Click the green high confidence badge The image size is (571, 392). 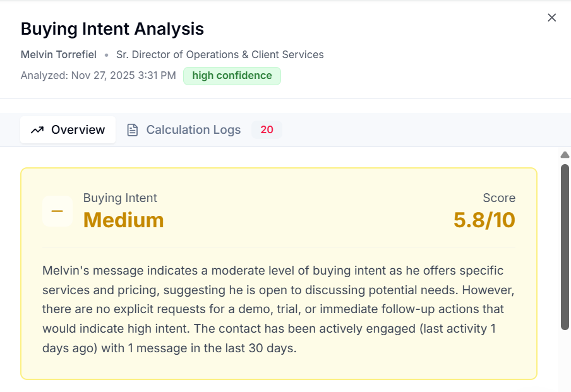tap(232, 76)
